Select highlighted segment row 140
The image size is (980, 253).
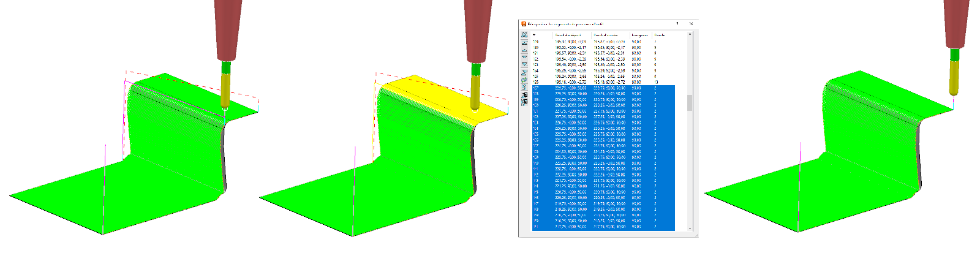[x=603, y=105]
